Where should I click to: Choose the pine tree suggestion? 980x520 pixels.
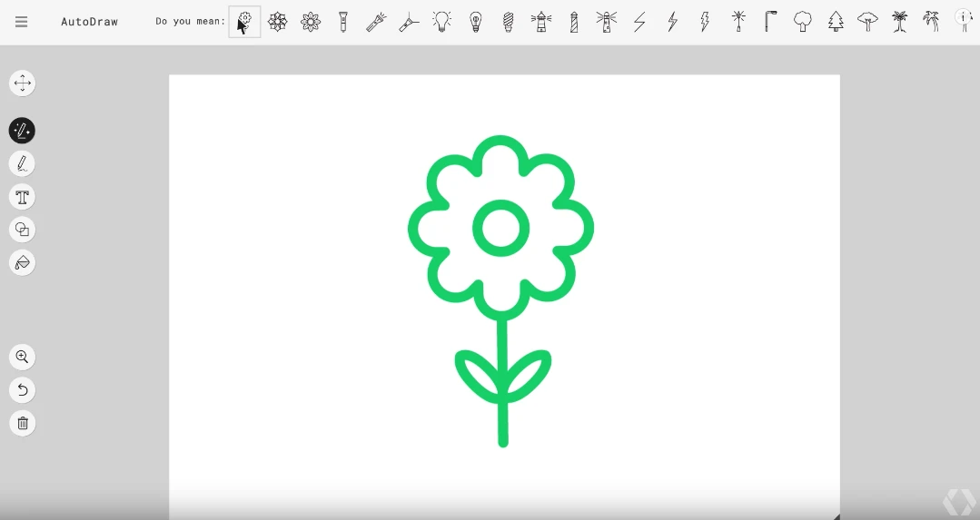836,22
